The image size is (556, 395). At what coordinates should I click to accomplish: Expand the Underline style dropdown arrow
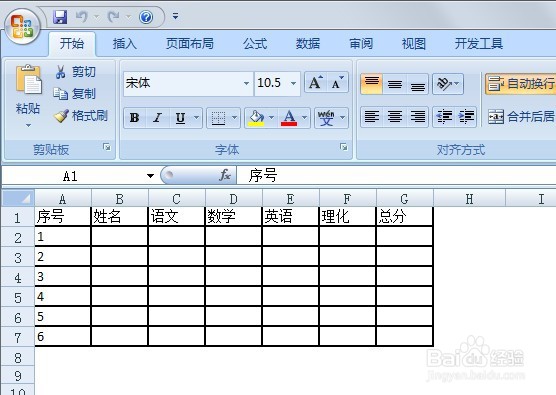[197, 117]
